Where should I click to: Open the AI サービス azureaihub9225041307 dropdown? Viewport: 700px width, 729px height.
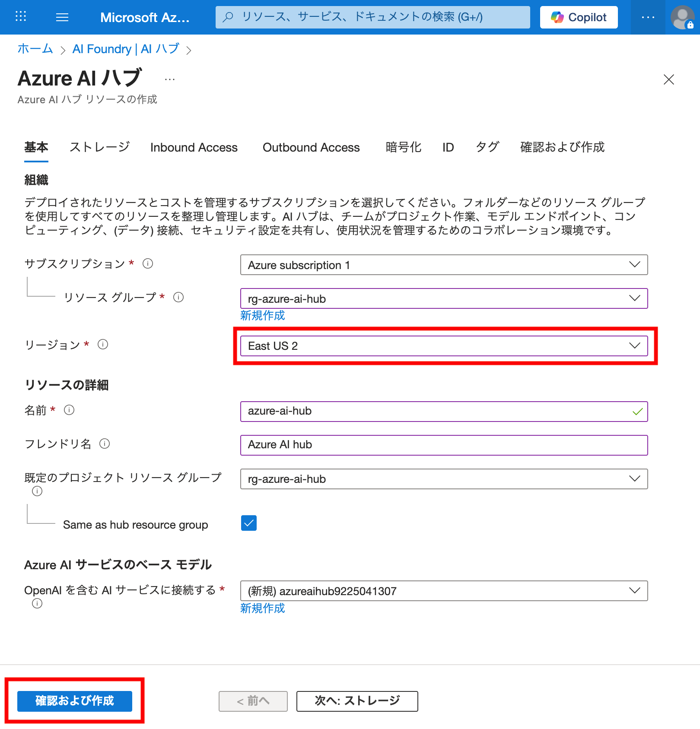click(444, 591)
